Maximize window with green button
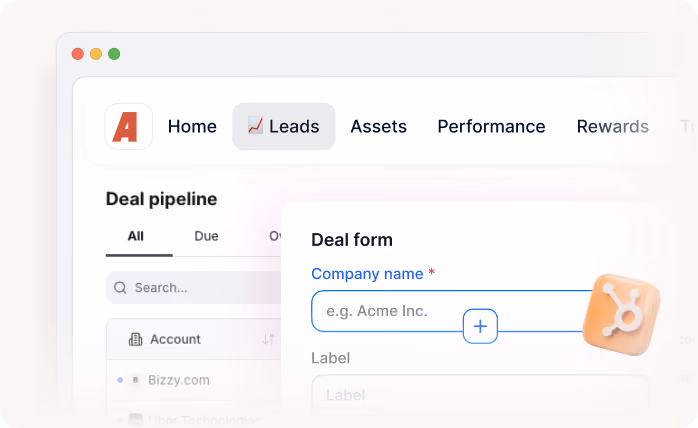Screen dimensions: 698x428 [114, 54]
